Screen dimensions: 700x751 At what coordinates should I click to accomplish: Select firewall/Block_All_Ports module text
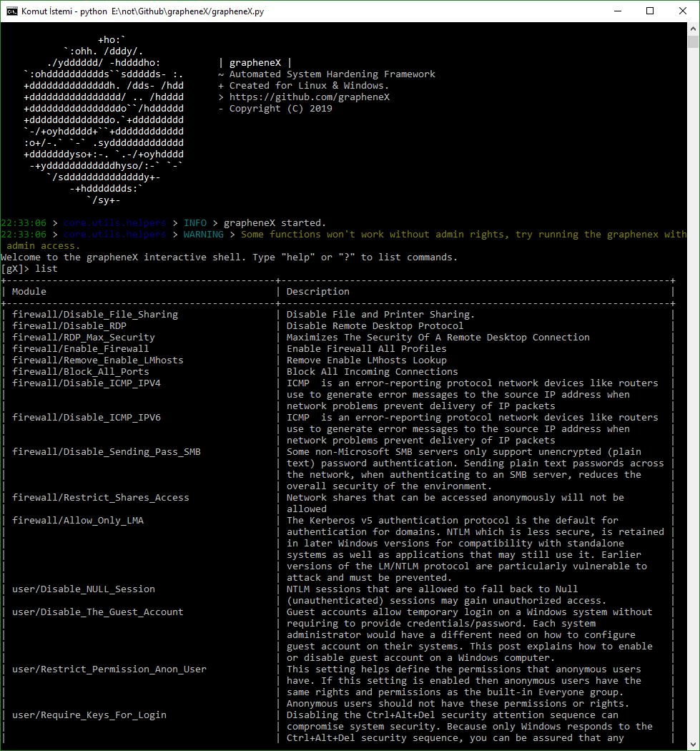click(80, 372)
